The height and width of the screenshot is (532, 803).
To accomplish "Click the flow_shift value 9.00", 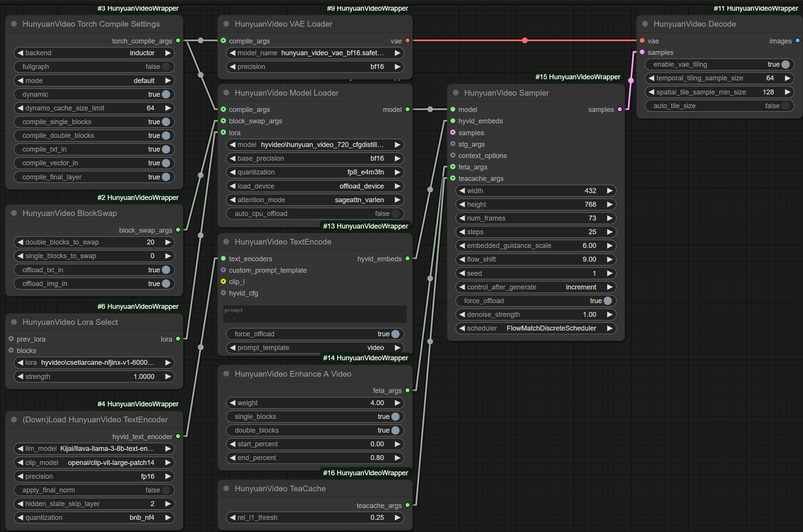I will 589,259.
